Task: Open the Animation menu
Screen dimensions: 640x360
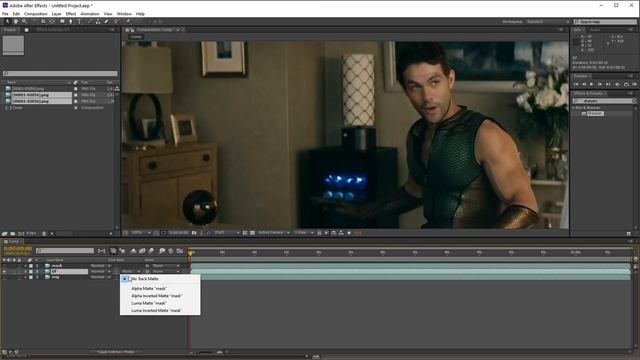Action: (x=90, y=14)
